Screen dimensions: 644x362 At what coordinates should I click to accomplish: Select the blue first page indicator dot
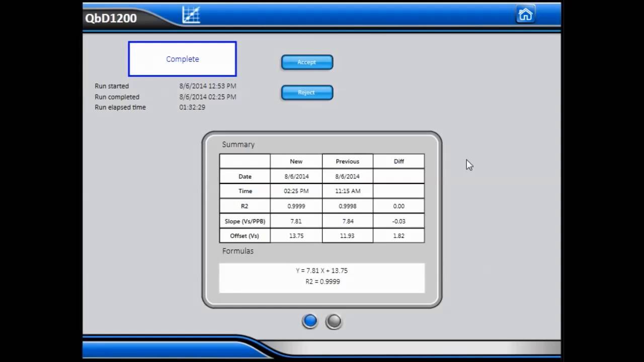click(310, 321)
